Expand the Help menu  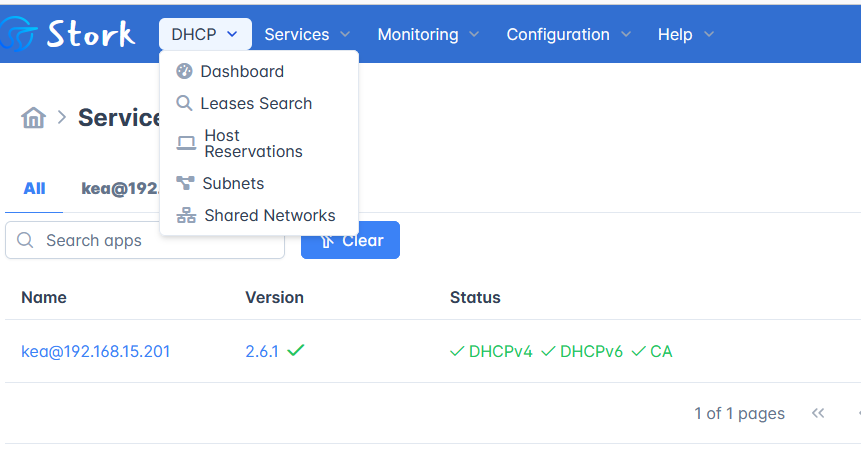click(686, 34)
